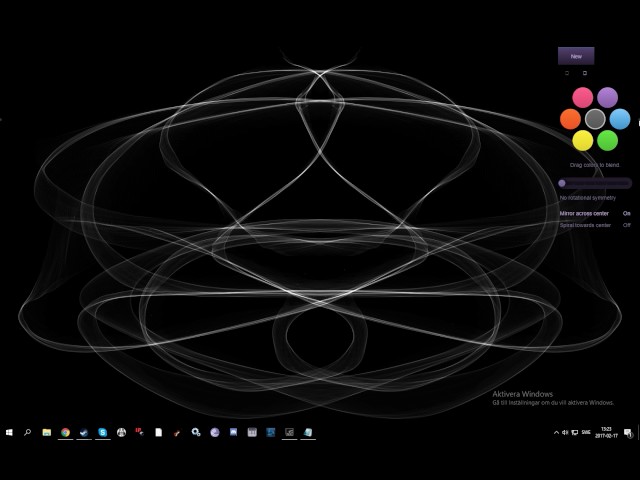The height and width of the screenshot is (480, 640).
Task: Click the right small square icon under New
Action: pos(584,73)
